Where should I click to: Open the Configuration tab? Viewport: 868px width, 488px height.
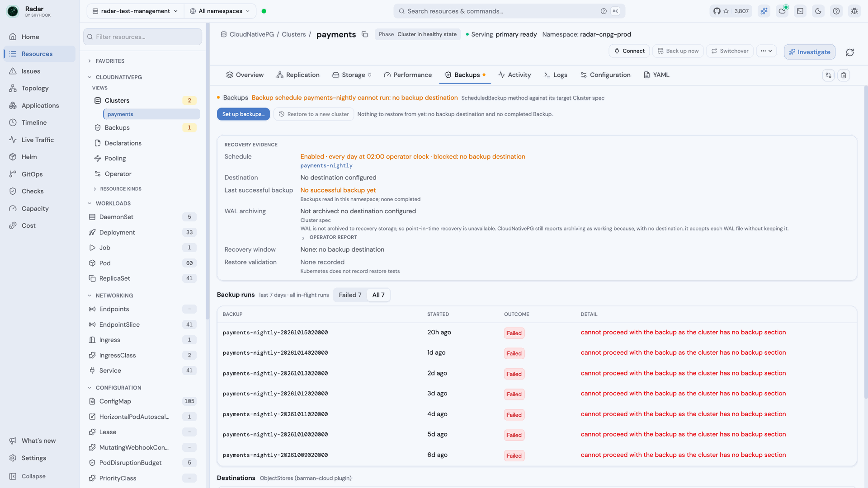click(x=605, y=75)
